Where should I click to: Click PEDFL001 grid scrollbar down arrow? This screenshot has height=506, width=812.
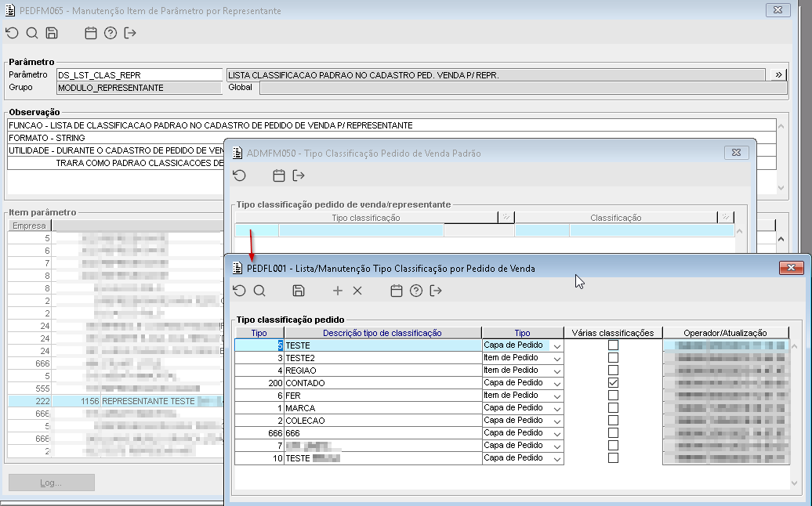click(795, 483)
